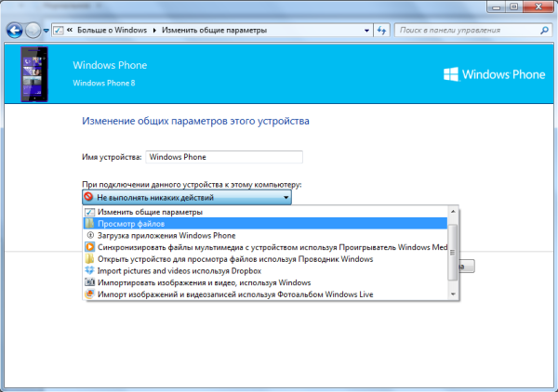Click "Больше о Windows" breadcrumb
The width and height of the screenshot is (558, 392).
(112, 31)
